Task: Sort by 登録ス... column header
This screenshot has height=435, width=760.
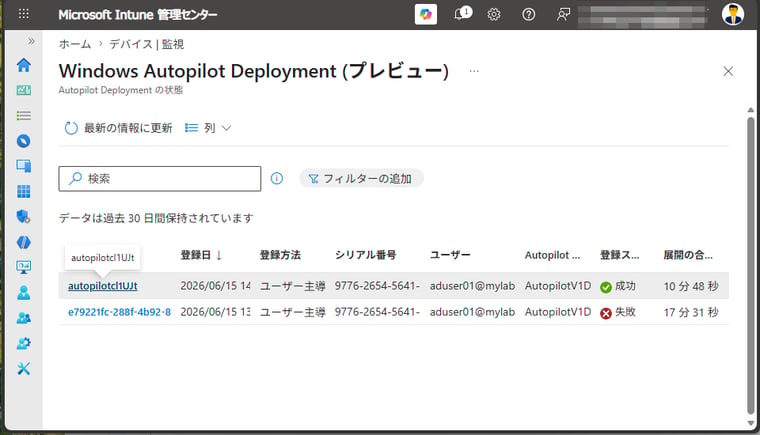Action: 619,255
